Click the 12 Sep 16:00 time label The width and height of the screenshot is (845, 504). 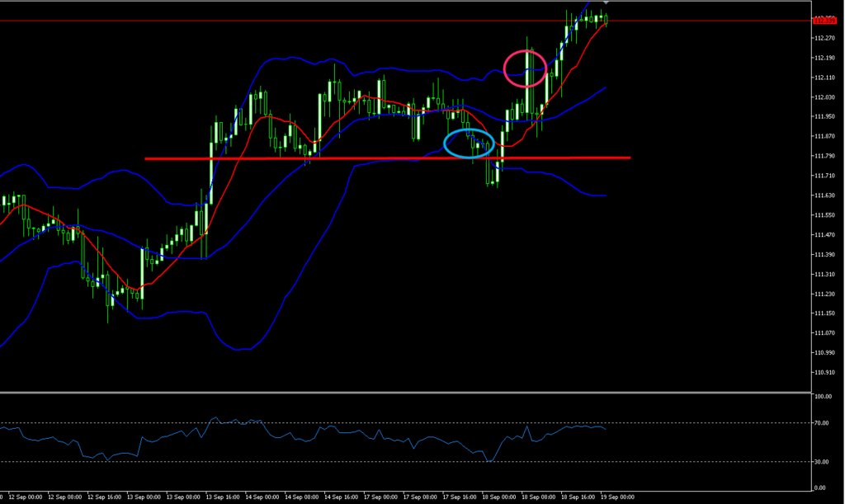pos(104,497)
